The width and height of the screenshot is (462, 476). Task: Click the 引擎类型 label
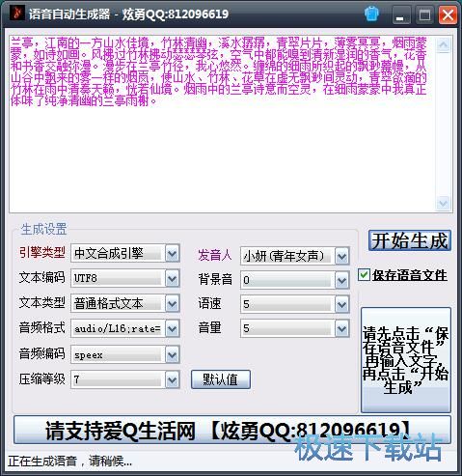tap(42, 252)
